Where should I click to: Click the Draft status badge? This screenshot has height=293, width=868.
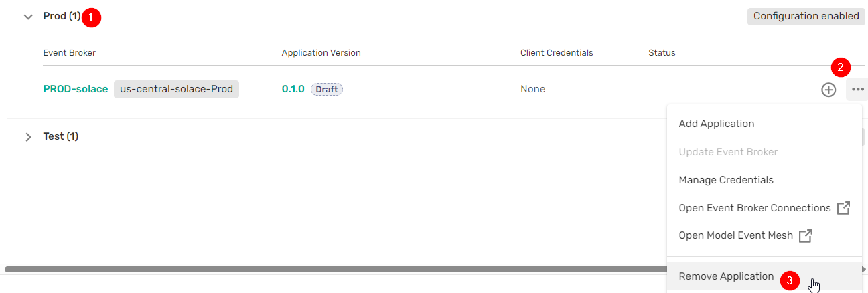327,89
